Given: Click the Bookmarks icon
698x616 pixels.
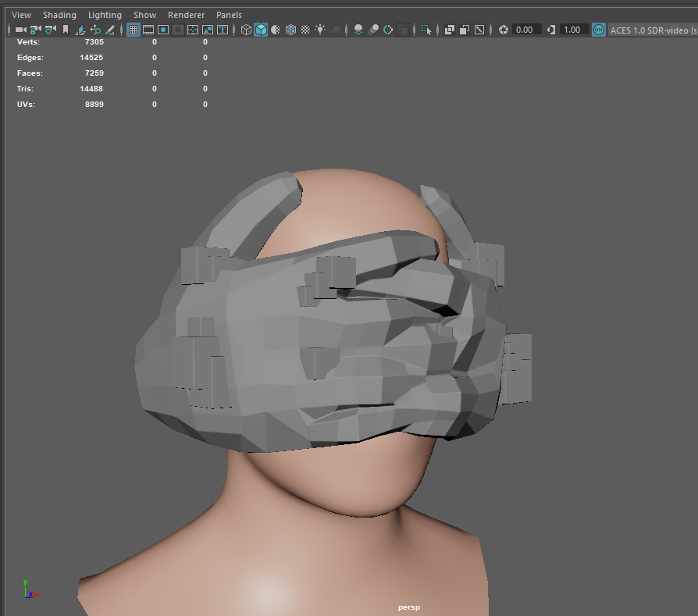Looking at the screenshot, I should (x=66, y=30).
